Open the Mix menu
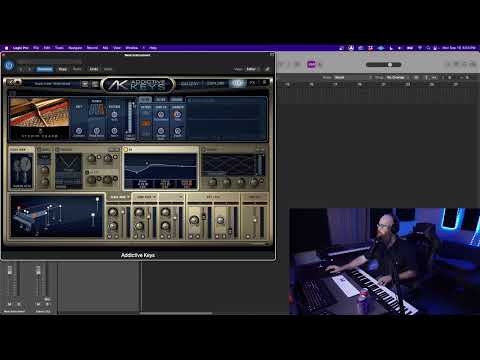 coord(105,48)
